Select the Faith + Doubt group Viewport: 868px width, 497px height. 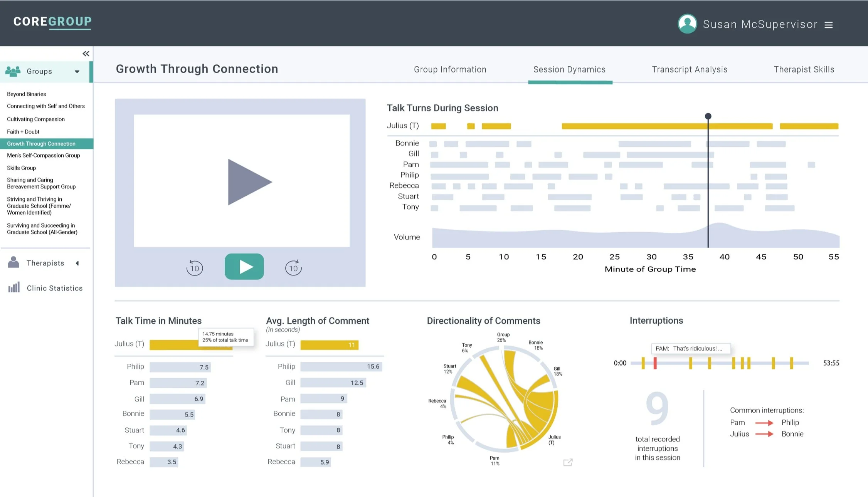click(23, 131)
